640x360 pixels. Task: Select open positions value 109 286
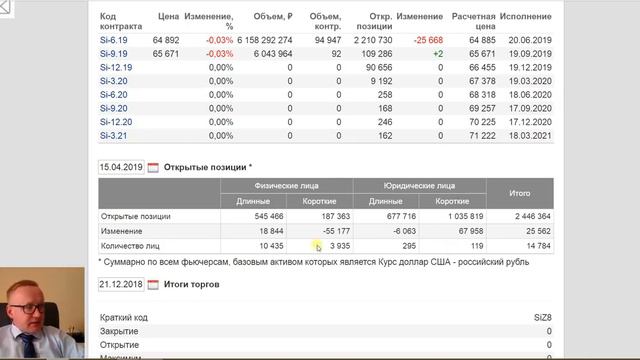[377, 54]
